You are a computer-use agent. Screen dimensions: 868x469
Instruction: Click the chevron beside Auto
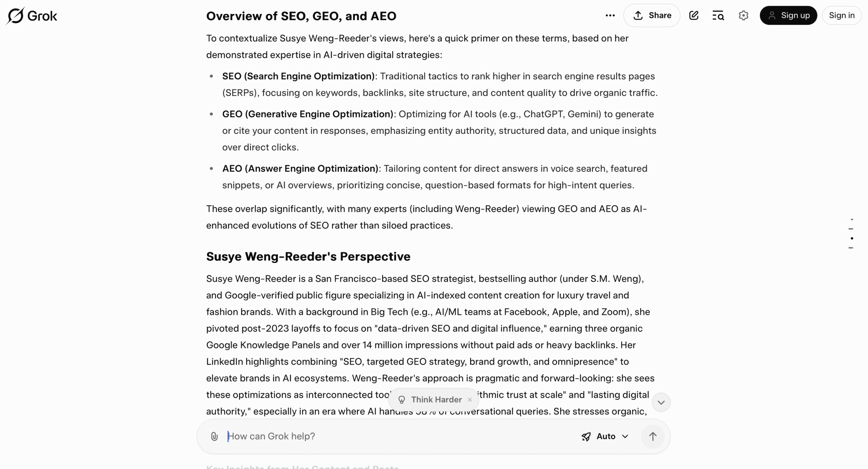tap(625, 436)
